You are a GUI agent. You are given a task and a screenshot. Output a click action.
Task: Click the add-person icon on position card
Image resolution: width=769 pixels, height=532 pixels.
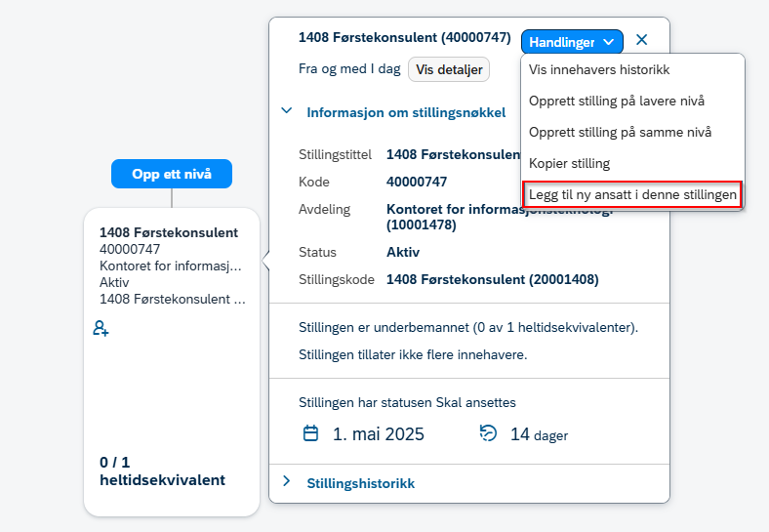click(x=101, y=328)
